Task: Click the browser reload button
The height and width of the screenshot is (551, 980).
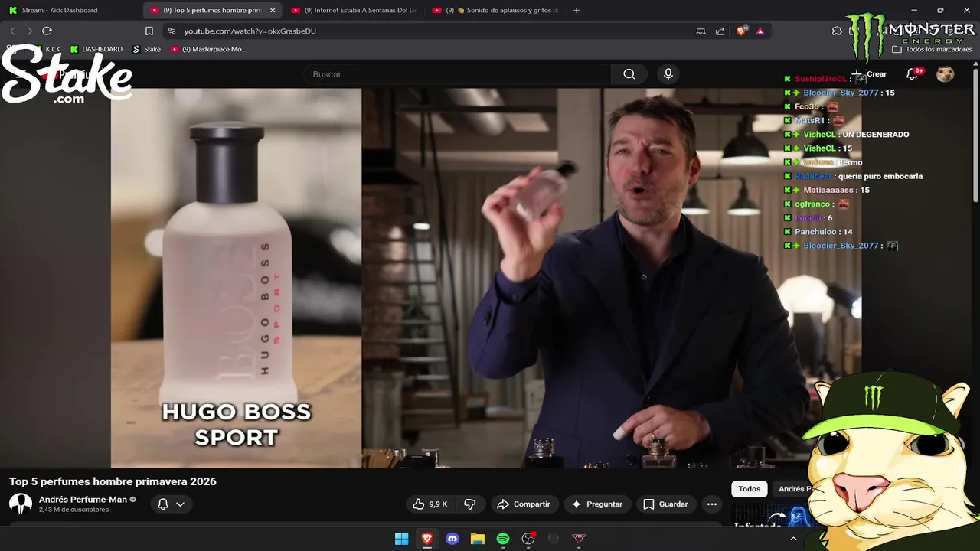Action: pos(47,31)
